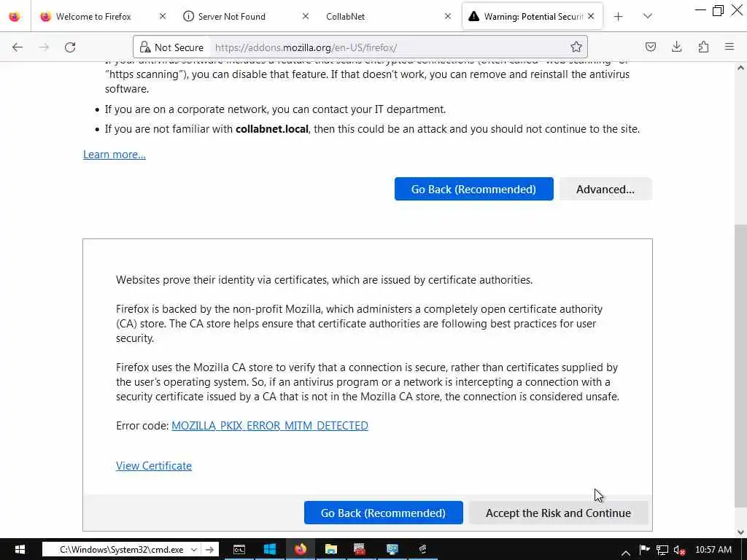This screenshot has height=560, width=747.
Task: Open the Learn more... link
Action: (115, 155)
